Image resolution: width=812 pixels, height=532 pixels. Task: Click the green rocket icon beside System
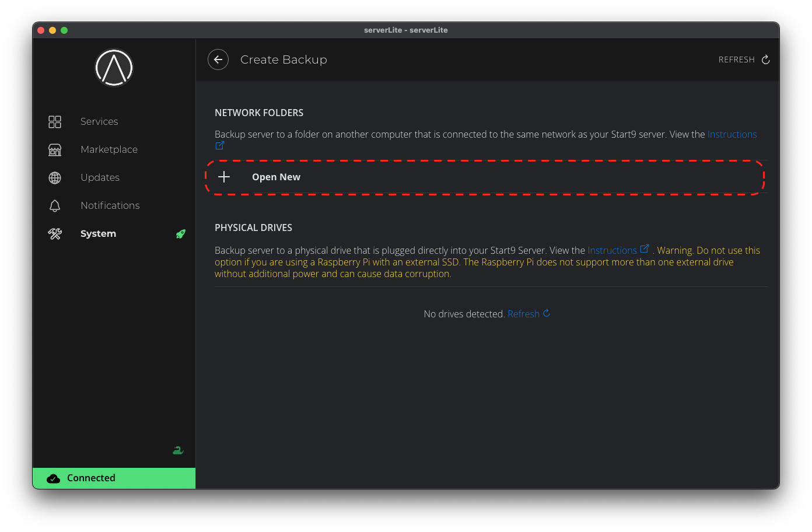(181, 234)
